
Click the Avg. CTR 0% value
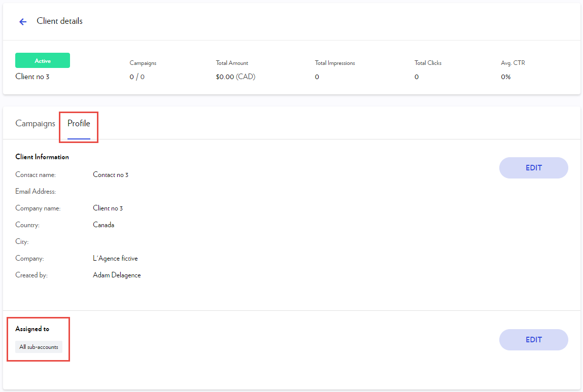(x=505, y=77)
